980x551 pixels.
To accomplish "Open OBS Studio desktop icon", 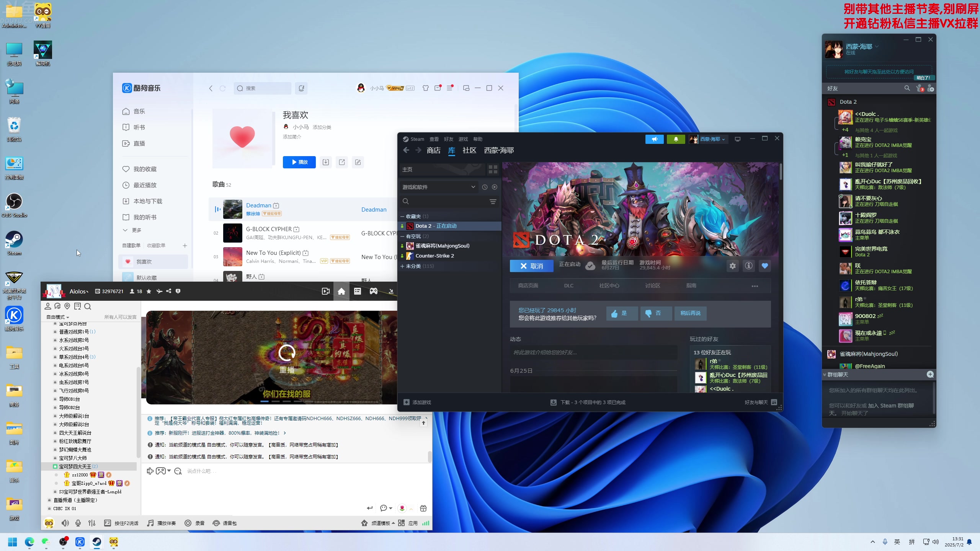I will click(14, 205).
